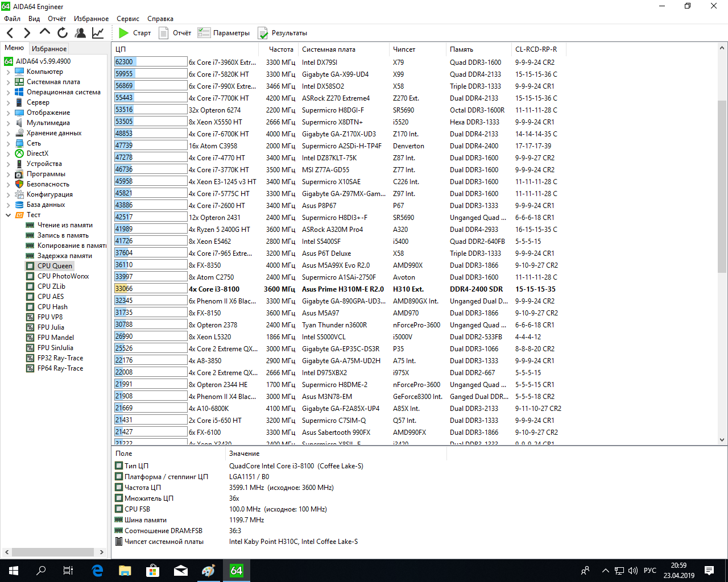The width and height of the screenshot is (728, 582).
Task: Select База данных in the tree
Action: (45, 205)
